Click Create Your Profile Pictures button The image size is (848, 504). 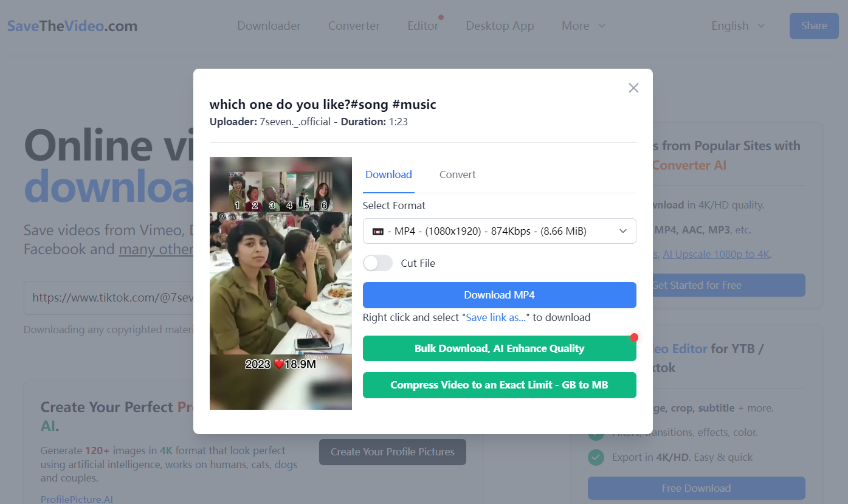(393, 452)
